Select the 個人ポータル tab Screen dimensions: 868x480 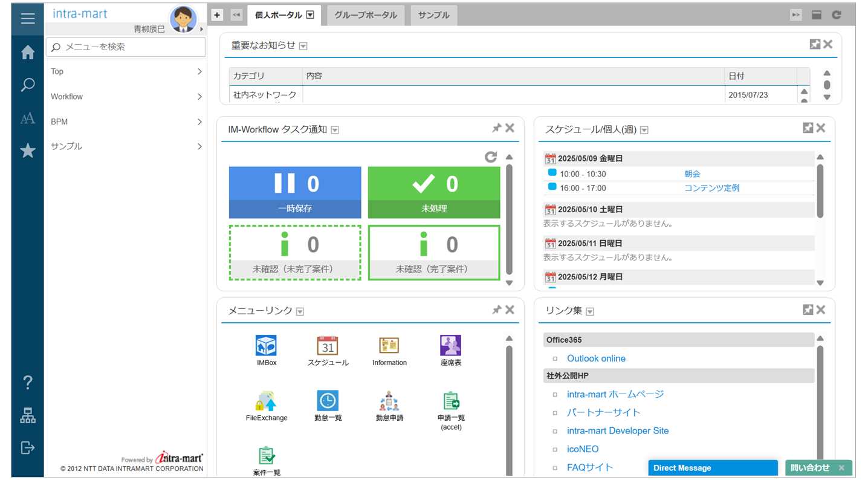point(279,15)
